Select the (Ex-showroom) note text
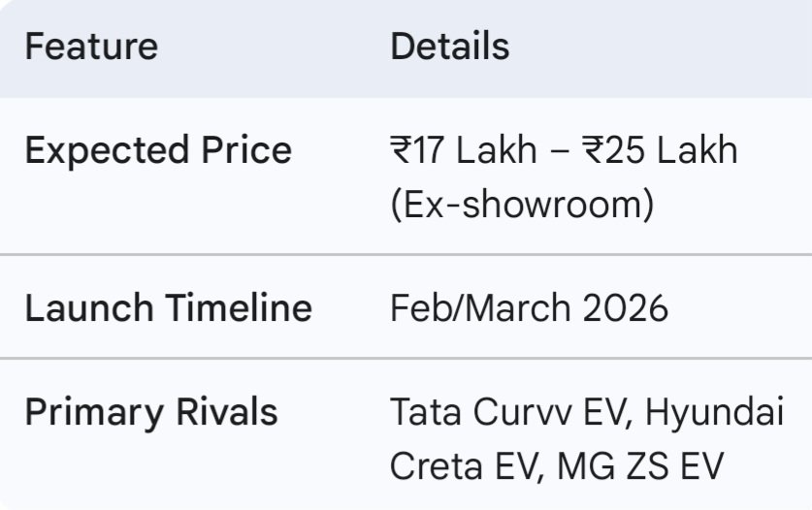The height and width of the screenshot is (510, 812). 521,205
